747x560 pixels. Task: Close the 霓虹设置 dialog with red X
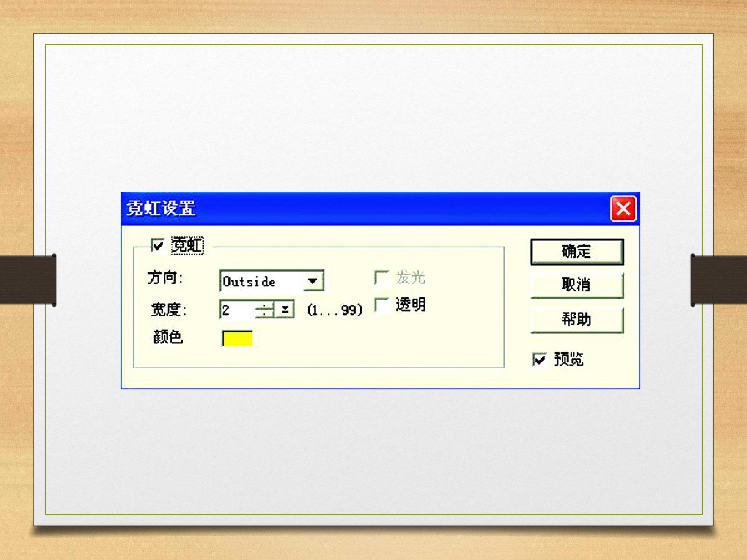(x=623, y=208)
